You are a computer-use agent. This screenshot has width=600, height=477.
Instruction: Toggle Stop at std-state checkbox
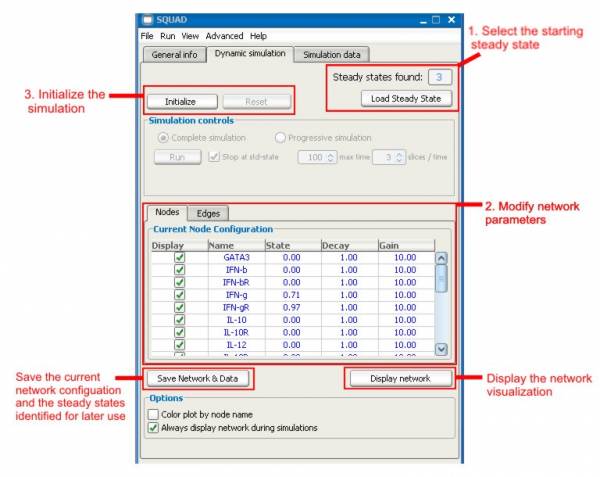(x=214, y=157)
